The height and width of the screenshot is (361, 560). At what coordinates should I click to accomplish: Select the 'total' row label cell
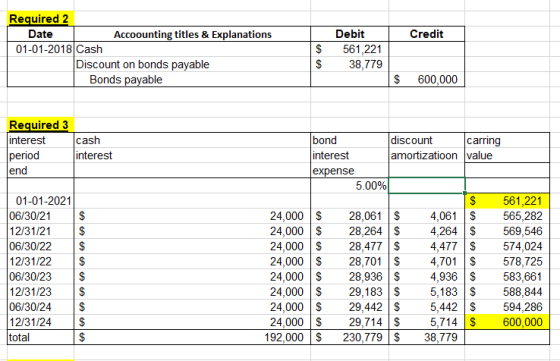click(x=40, y=337)
